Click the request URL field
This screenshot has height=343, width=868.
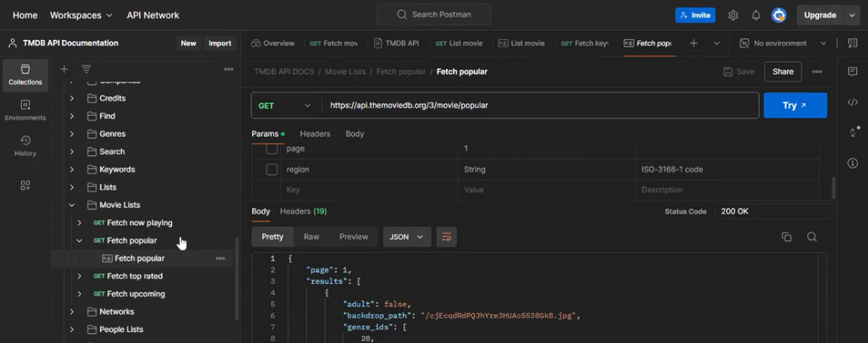(540, 105)
